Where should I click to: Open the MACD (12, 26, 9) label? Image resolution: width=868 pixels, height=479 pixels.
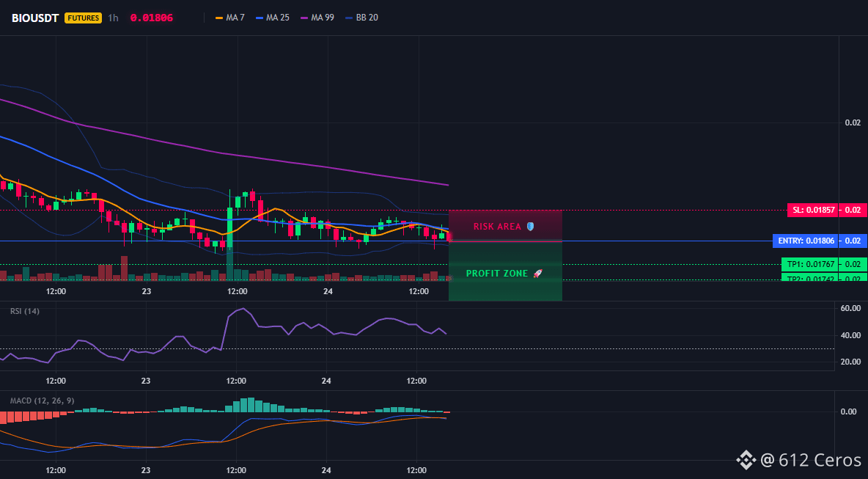pyautogui.click(x=42, y=401)
